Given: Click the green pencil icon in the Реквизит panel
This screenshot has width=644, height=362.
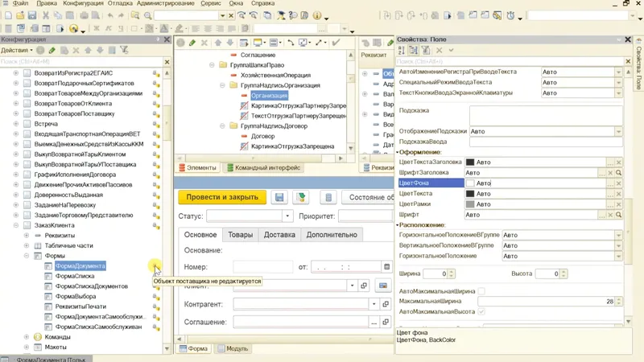Looking at the screenshot, I should 390,43.
